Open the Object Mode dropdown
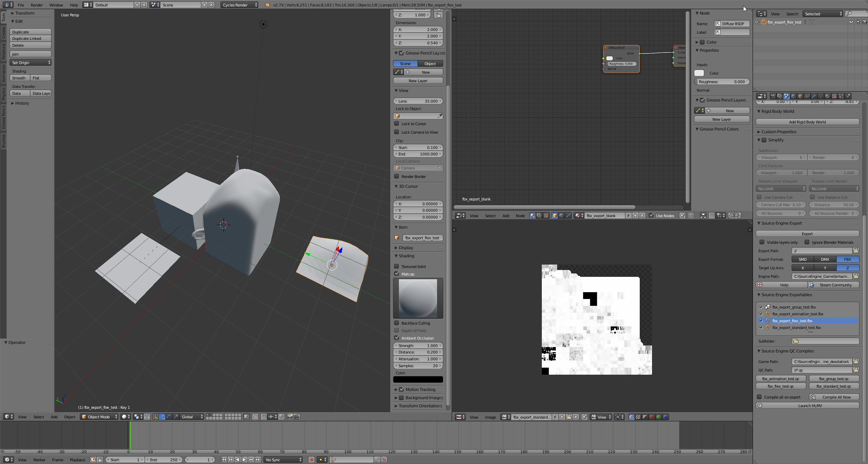868x464 pixels. click(x=99, y=417)
